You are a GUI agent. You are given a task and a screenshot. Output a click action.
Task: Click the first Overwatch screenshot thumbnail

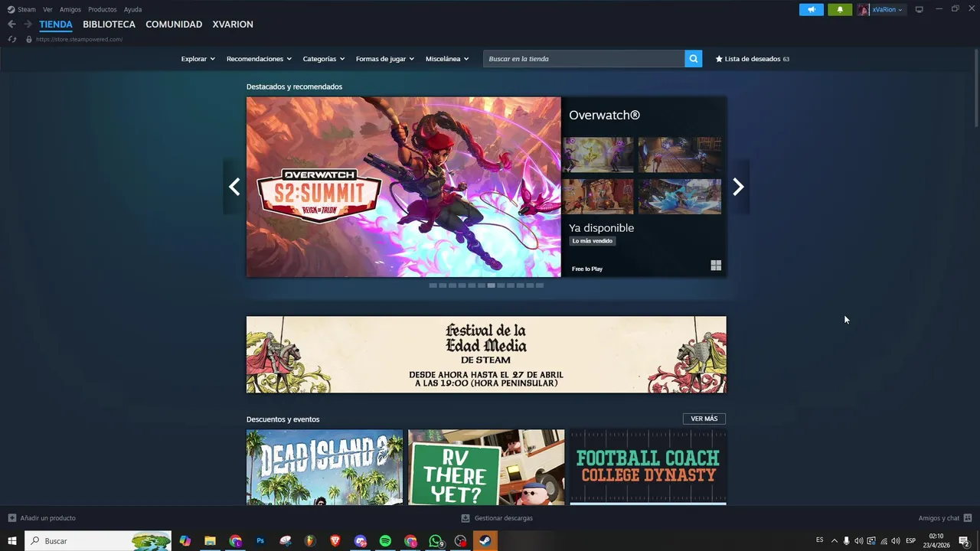coord(598,155)
